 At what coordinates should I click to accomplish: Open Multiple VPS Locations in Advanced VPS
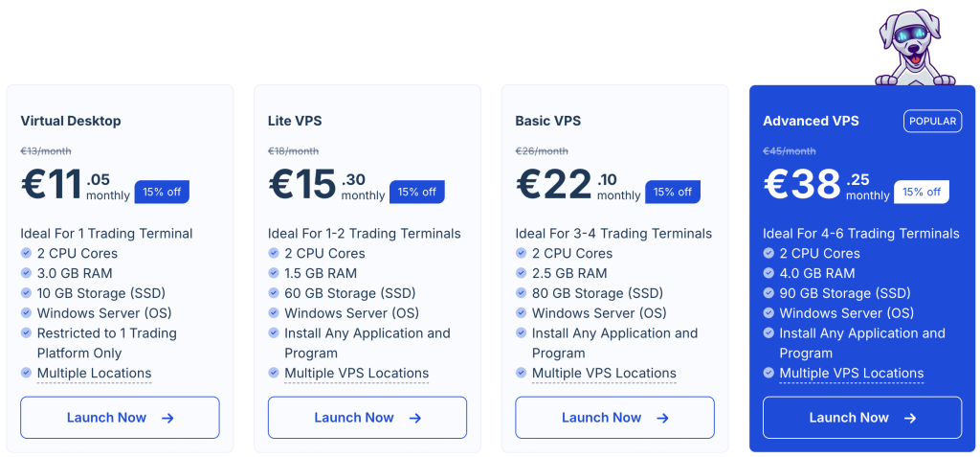pos(851,374)
